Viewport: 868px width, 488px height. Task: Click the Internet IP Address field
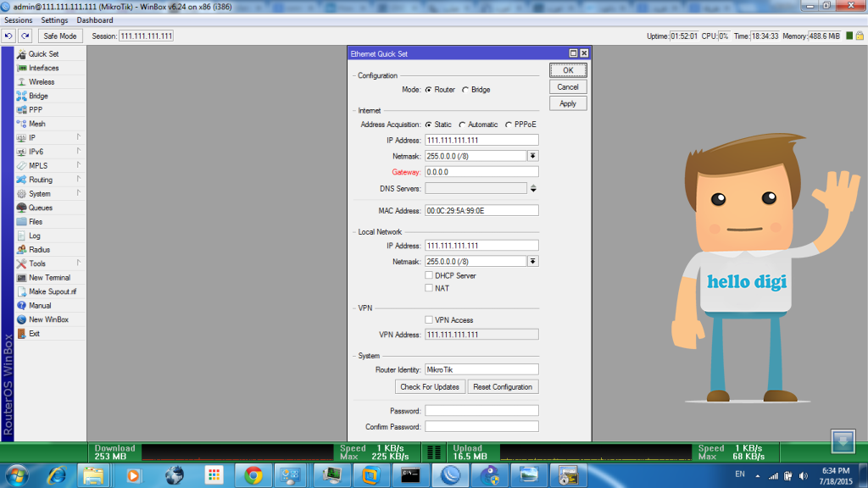[x=481, y=141]
